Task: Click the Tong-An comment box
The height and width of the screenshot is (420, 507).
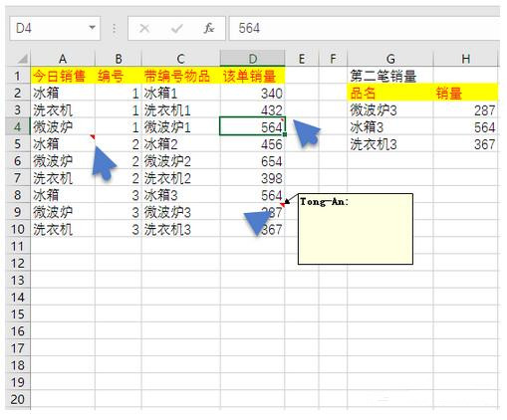Action: (x=356, y=229)
